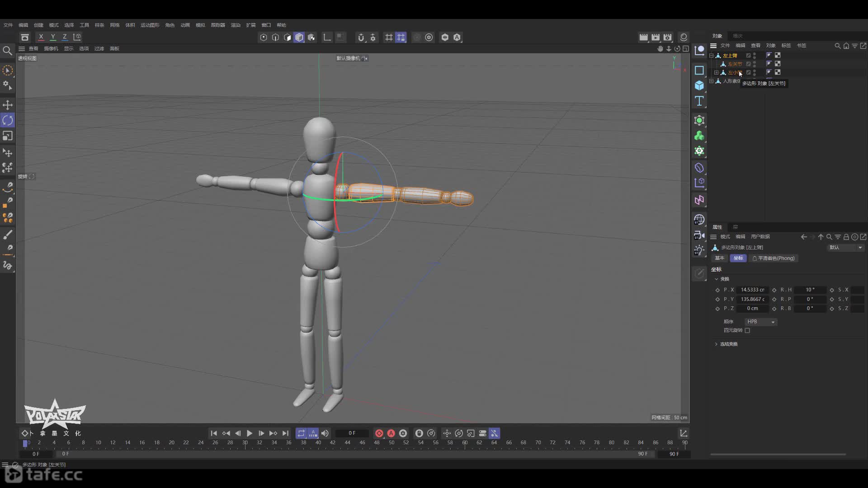Click the R.H rotation field
Image resolution: width=868 pixels, height=488 pixels.
click(810, 290)
